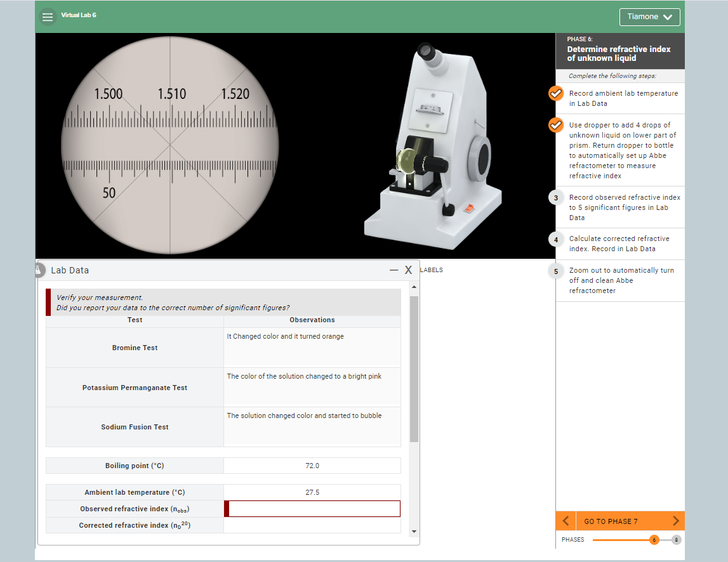Minimize the Lab Data panel
Image resolution: width=728 pixels, height=562 pixels.
click(x=393, y=270)
